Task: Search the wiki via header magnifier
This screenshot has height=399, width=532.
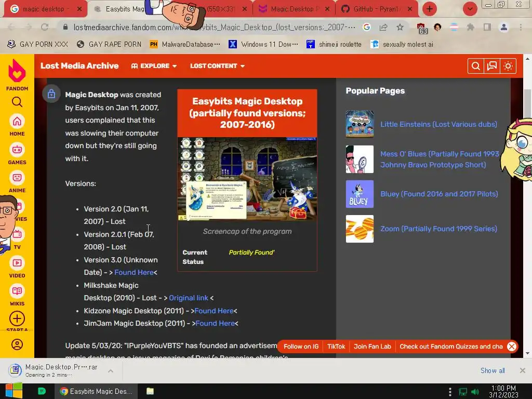Action: pos(476,66)
